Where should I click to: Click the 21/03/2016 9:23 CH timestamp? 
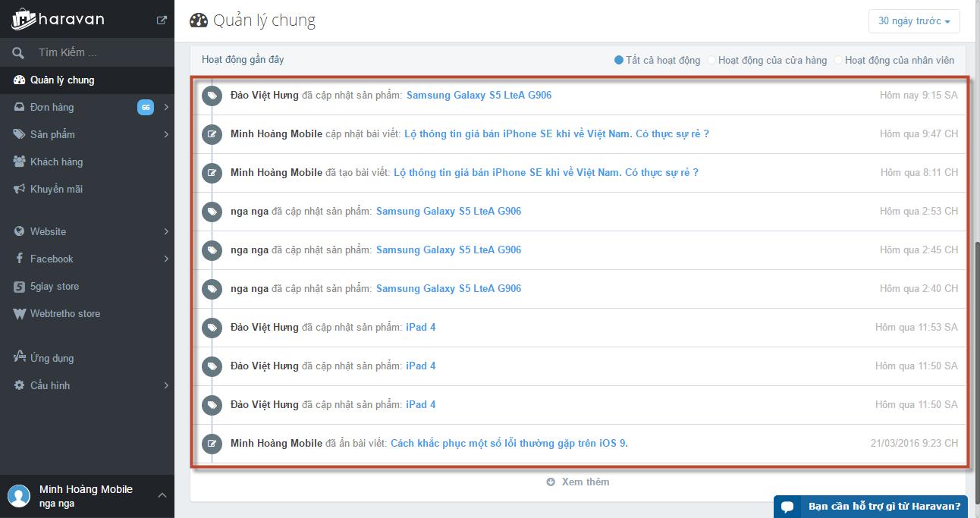click(914, 444)
